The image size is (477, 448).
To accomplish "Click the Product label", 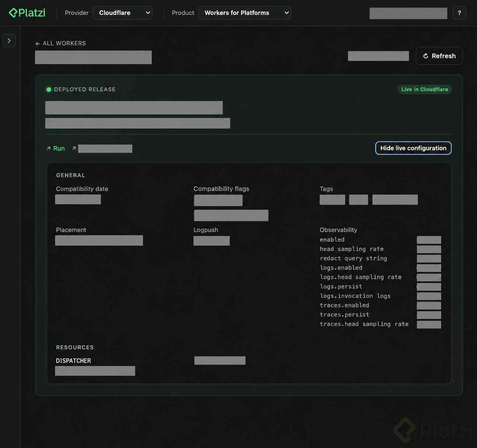I will (x=183, y=13).
